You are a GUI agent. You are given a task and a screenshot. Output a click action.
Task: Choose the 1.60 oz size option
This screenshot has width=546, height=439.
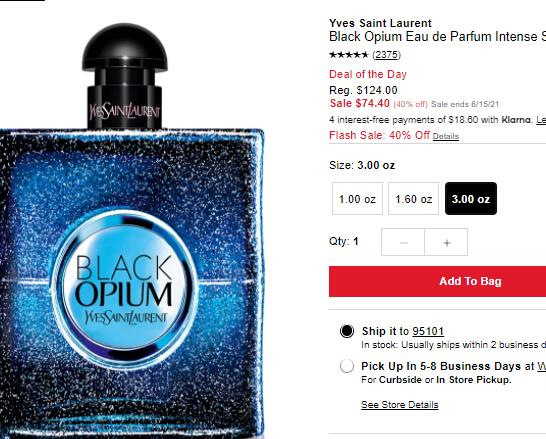pyautogui.click(x=414, y=199)
